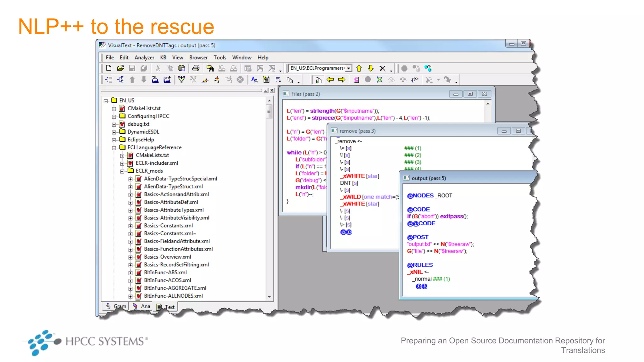
Task: Click the colorful funnel analyzer icon
Action: (x=181, y=80)
